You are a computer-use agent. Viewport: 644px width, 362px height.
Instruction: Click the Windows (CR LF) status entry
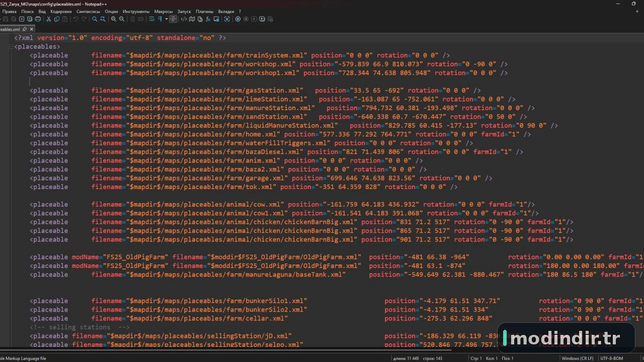tap(577, 358)
